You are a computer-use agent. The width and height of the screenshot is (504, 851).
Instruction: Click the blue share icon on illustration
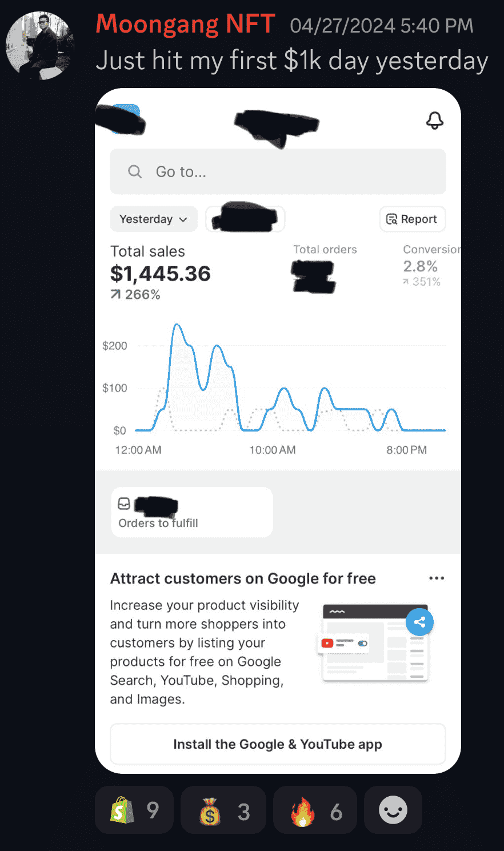[x=419, y=622]
